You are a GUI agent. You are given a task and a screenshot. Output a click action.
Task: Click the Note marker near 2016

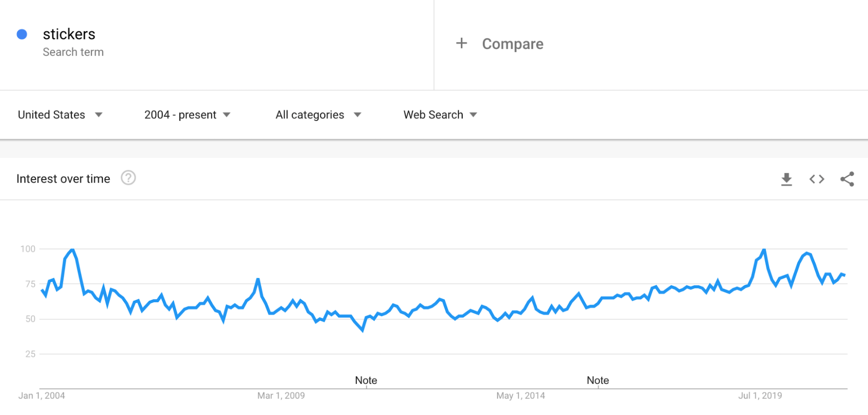tap(598, 380)
